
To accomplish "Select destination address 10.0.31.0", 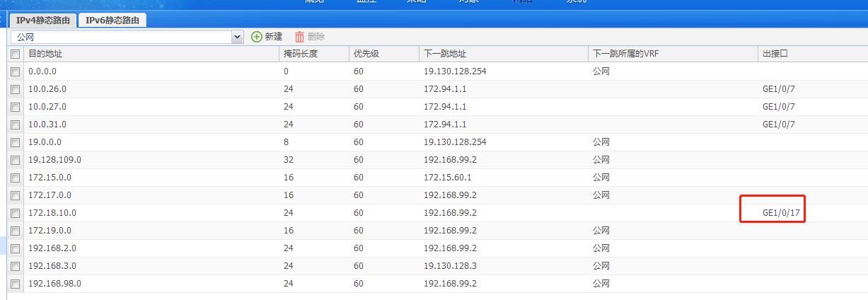I will tap(47, 125).
